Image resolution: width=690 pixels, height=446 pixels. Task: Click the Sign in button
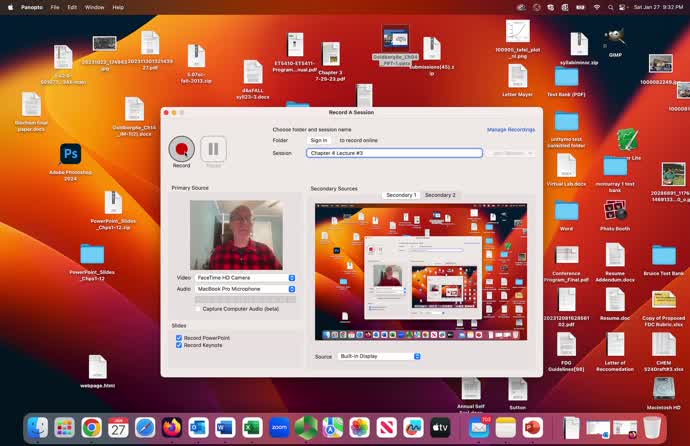click(x=318, y=141)
